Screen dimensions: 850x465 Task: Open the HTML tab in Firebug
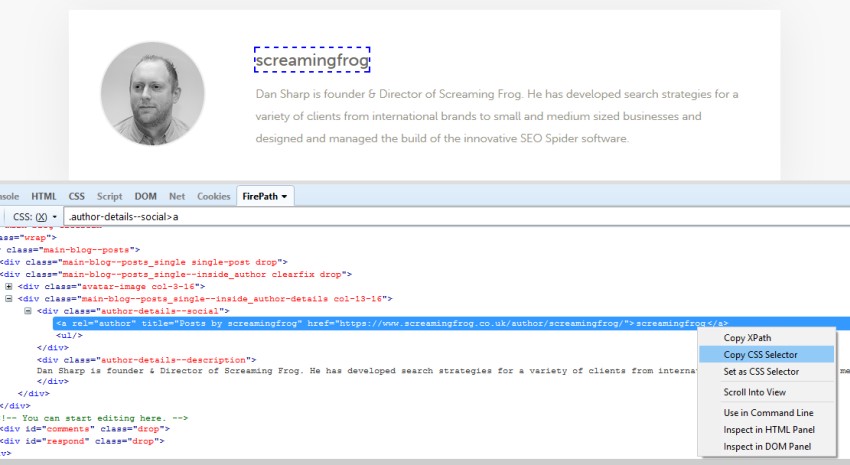click(x=43, y=196)
